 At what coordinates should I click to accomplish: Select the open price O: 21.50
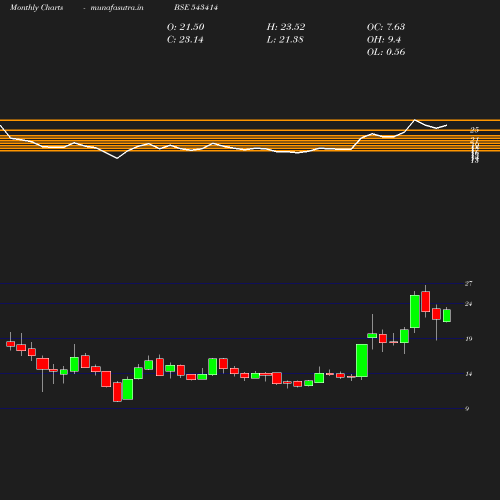pyautogui.click(x=186, y=27)
